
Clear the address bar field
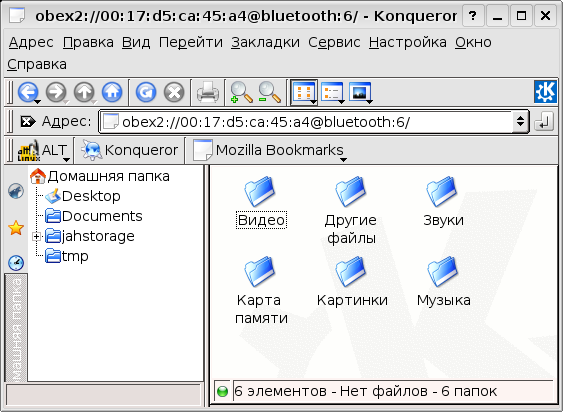coord(27,121)
